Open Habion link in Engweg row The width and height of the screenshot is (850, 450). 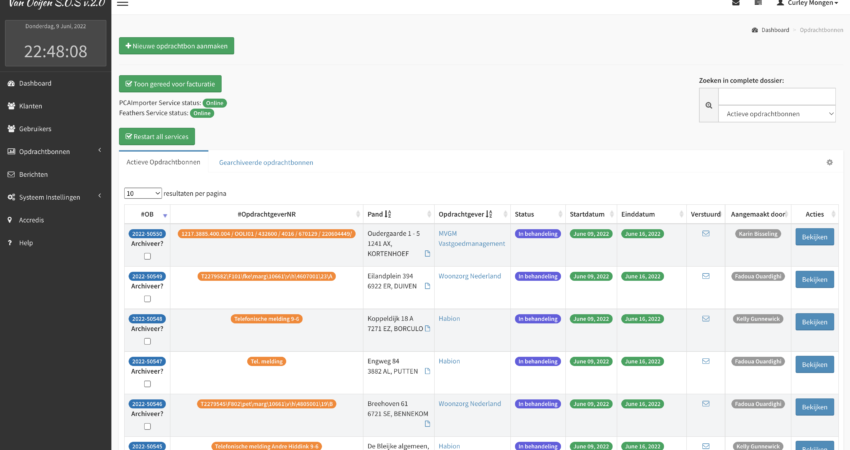pyautogui.click(x=449, y=361)
